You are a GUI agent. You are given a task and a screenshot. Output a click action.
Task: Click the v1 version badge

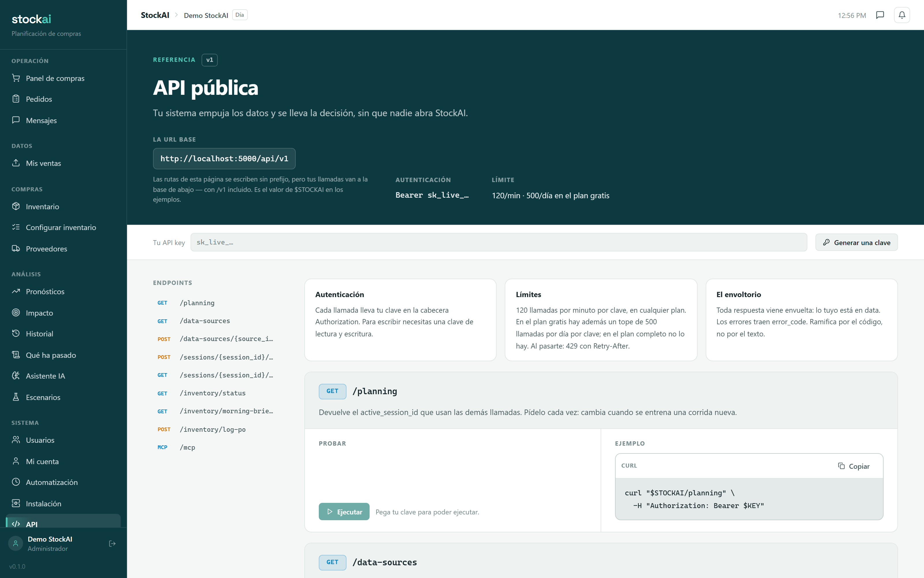click(x=210, y=60)
